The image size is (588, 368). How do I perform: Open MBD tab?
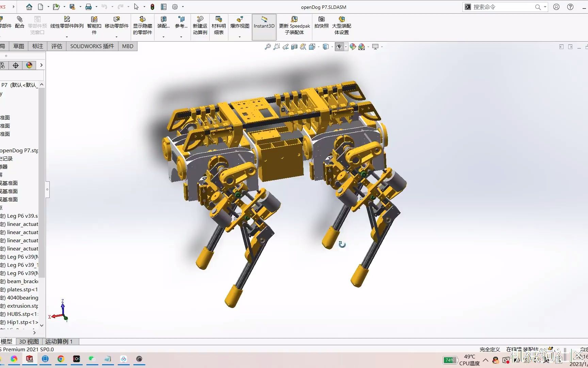pos(128,46)
